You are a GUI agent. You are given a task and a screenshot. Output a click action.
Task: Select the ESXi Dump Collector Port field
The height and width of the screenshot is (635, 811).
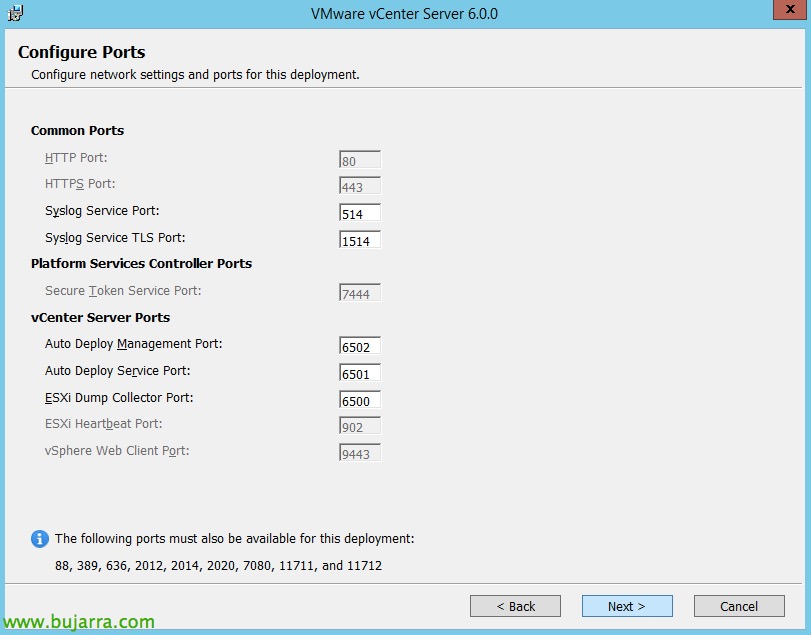pyautogui.click(x=360, y=400)
